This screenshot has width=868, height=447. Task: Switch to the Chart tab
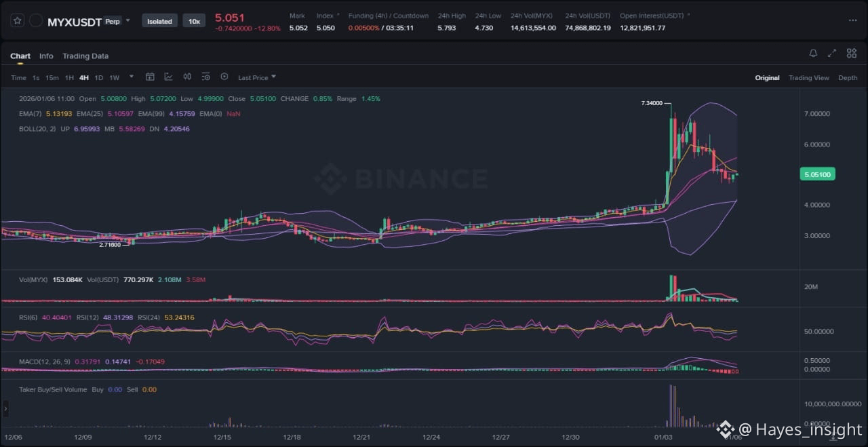pos(20,56)
